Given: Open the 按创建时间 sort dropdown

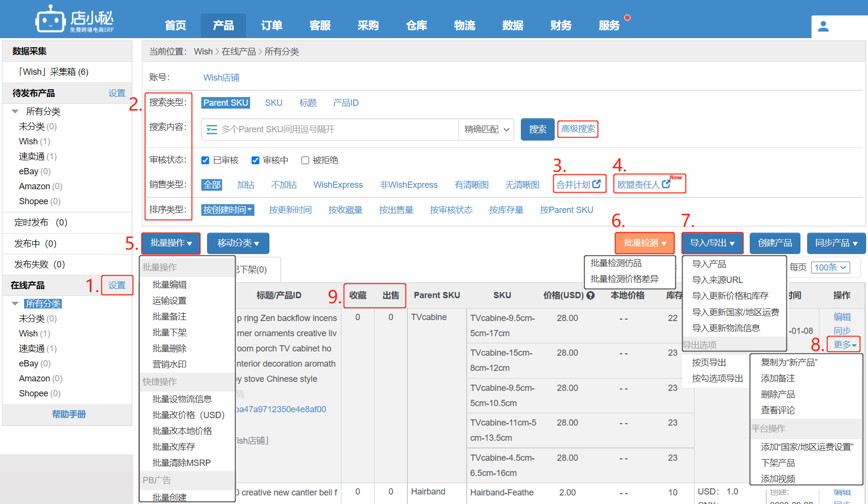Looking at the screenshot, I should 227,210.
